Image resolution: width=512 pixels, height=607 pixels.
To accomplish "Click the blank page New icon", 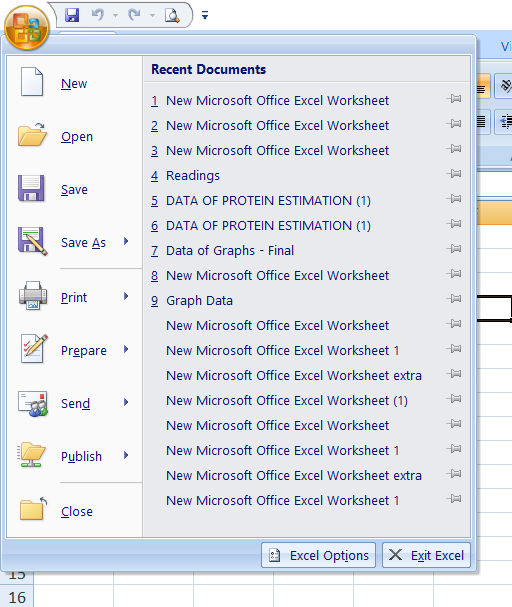I will point(32,81).
